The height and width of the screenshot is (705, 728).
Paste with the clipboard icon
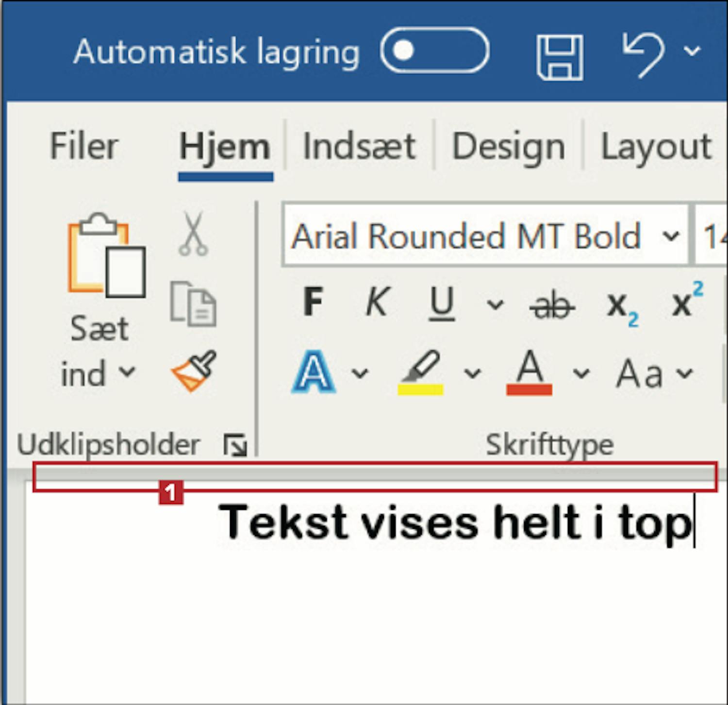pos(106,255)
